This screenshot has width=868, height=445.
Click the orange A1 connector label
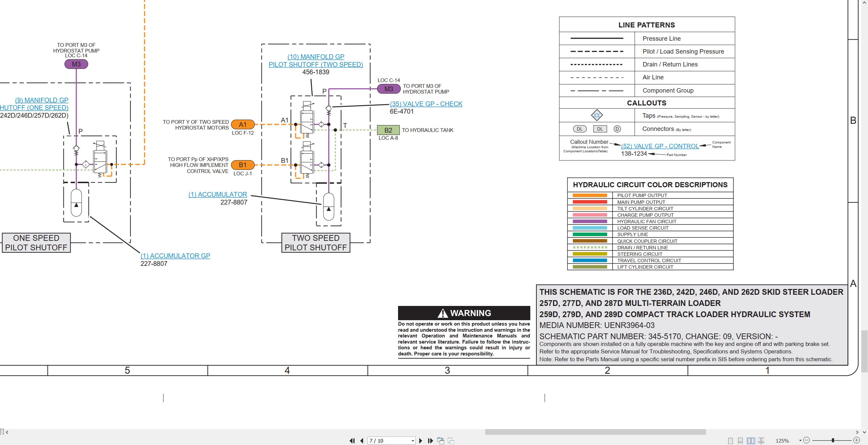click(243, 124)
